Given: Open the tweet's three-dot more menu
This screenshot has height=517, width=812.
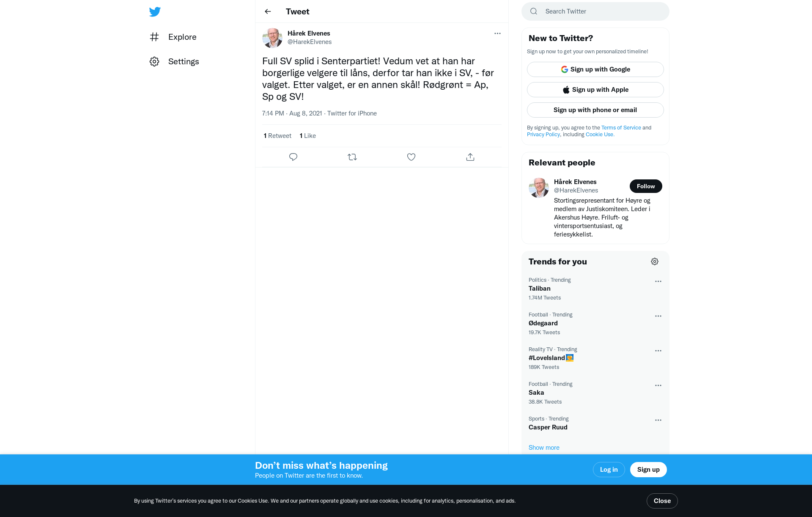Looking at the screenshot, I should point(497,33).
